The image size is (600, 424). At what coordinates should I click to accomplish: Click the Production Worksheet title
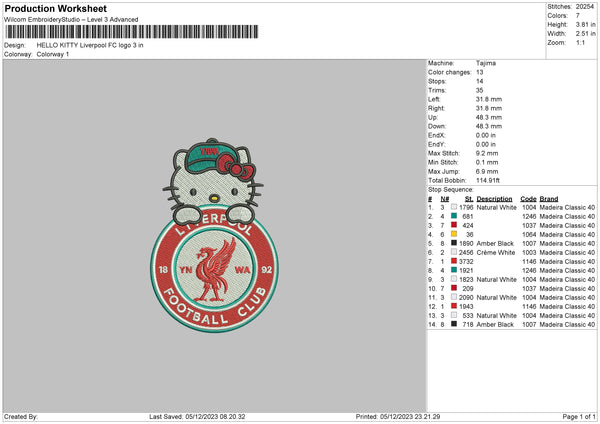point(55,8)
